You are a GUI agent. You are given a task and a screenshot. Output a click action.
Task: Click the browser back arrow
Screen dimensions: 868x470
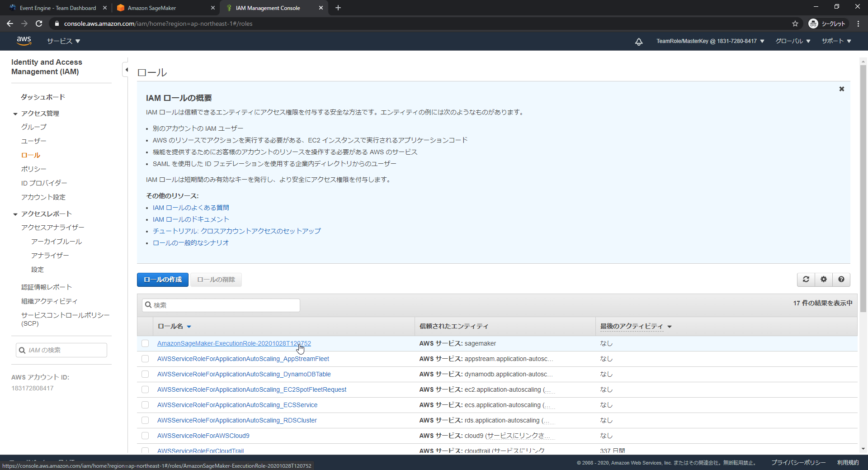[x=10, y=24]
